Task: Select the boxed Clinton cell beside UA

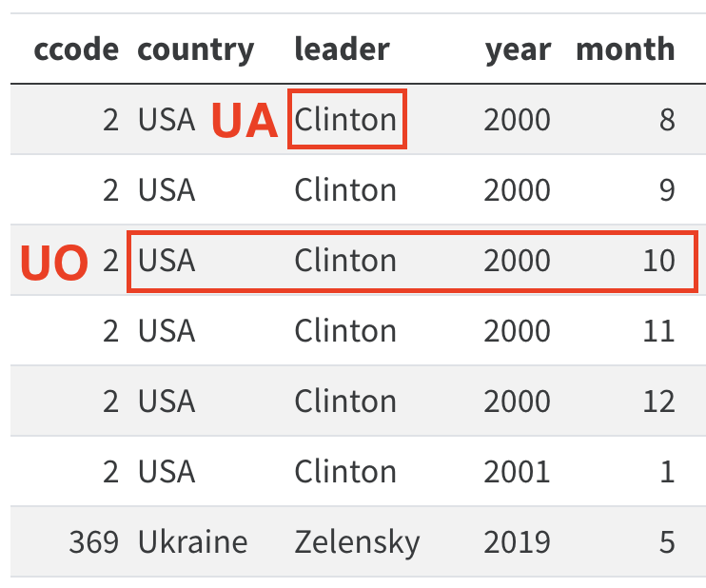Action: [347, 119]
